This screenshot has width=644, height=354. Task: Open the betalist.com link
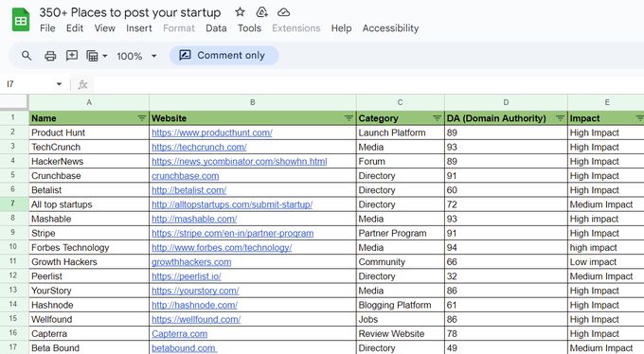click(188, 190)
